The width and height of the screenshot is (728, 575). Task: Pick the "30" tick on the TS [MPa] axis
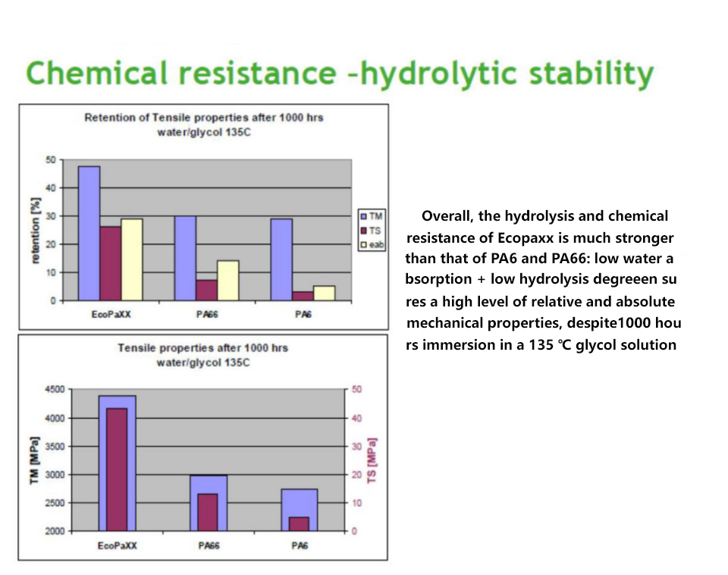[x=356, y=447]
